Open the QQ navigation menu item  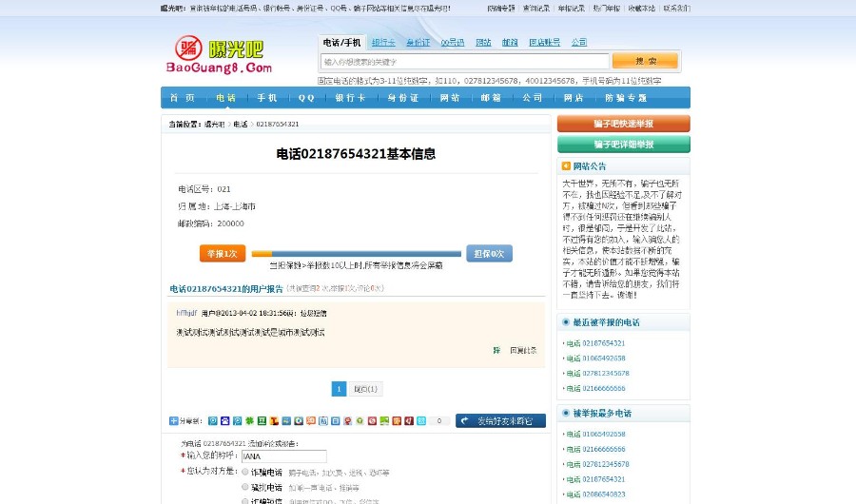point(306,98)
